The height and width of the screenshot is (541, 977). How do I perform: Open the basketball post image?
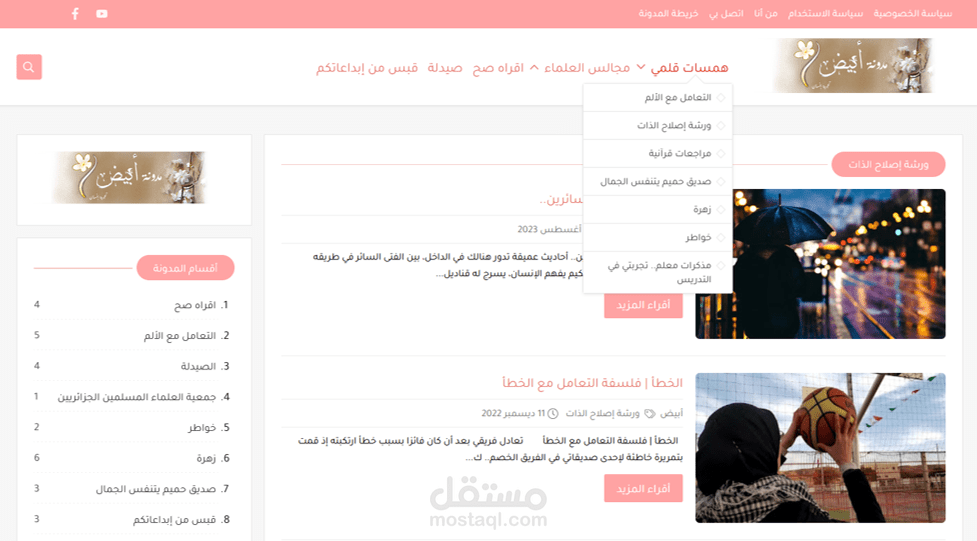tap(820, 448)
